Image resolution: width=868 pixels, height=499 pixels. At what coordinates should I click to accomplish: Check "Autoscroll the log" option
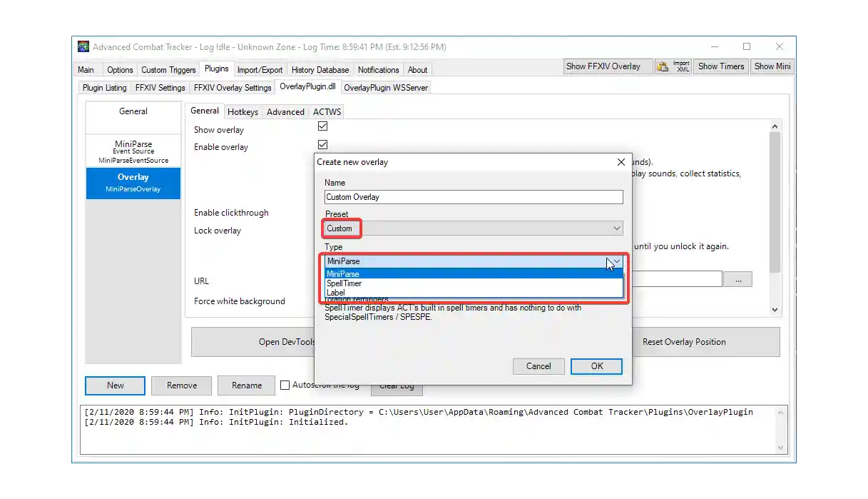pos(283,385)
